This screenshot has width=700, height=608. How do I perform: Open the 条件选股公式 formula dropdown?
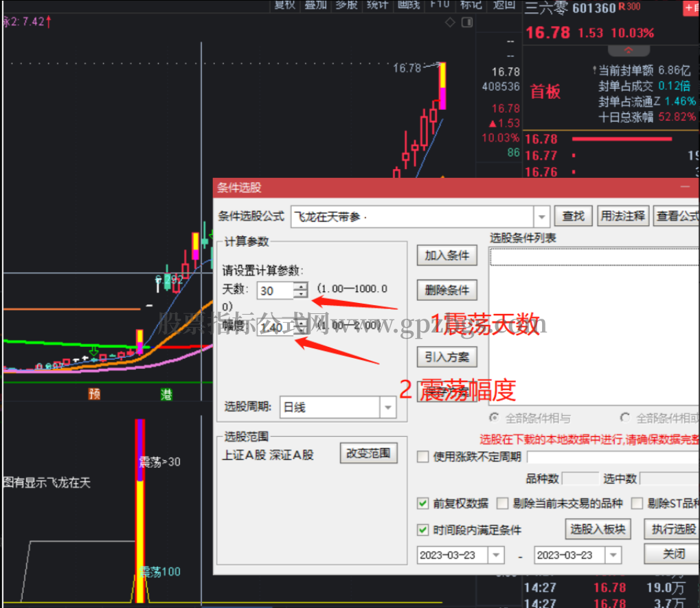pyautogui.click(x=541, y=217)
